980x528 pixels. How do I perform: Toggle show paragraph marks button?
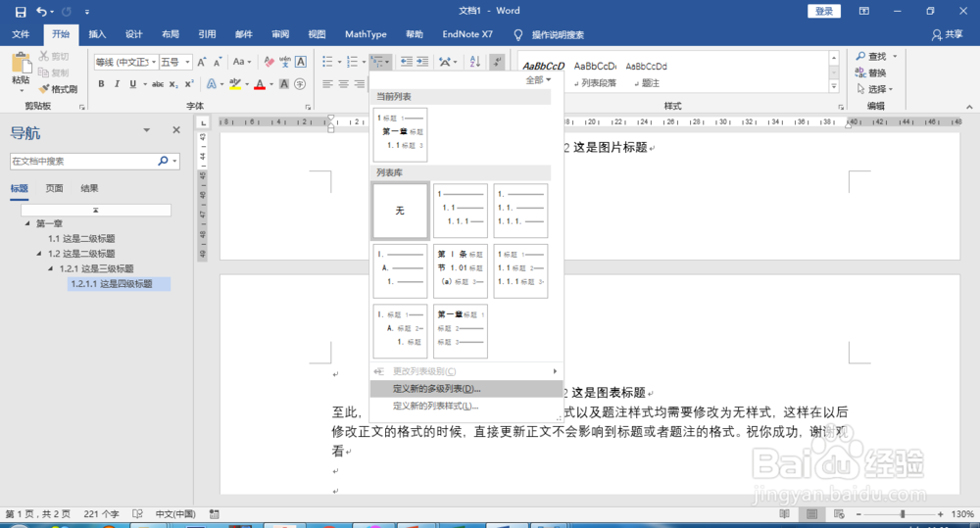click(497, 62)
